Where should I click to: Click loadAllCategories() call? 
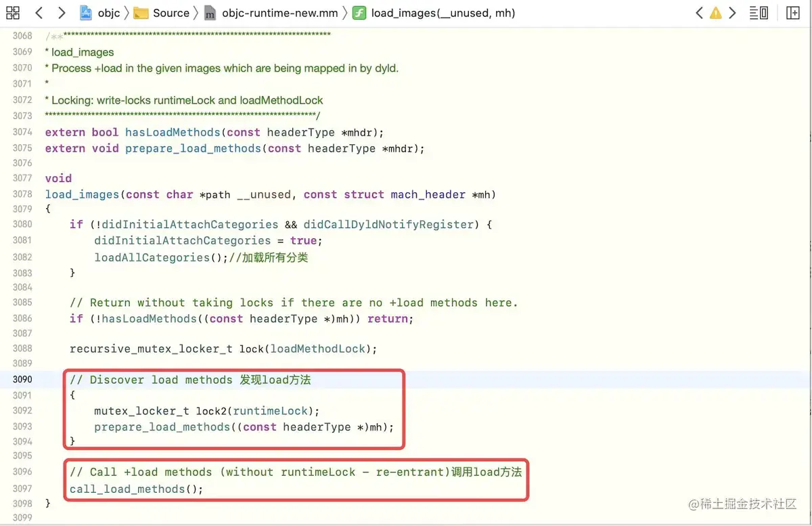pos(160,257)
